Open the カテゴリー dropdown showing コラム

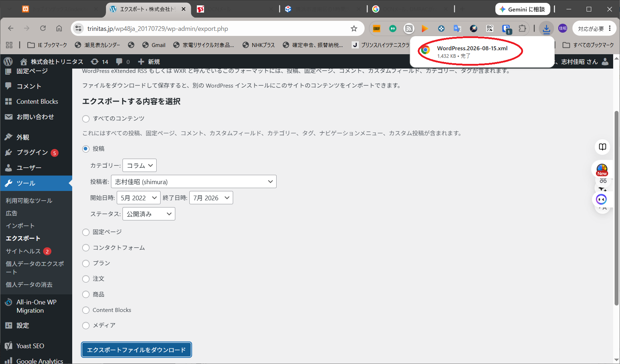pyautogui.click(x=139, y=165)
